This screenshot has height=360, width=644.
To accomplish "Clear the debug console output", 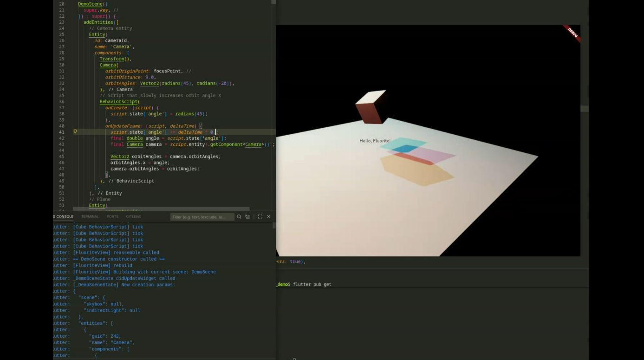I will pos(247,217).
